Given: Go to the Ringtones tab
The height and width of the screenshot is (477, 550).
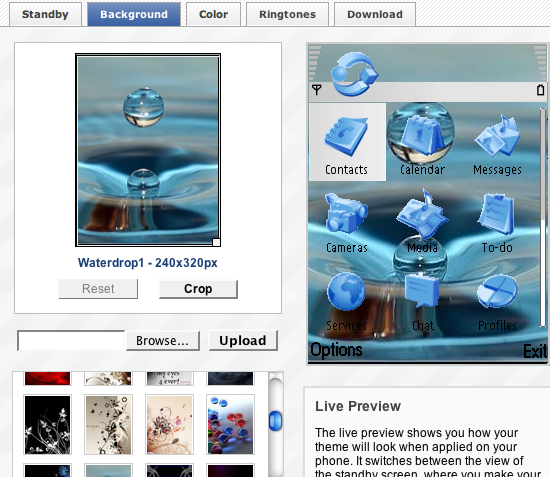Looking at the screenshot, I should (x=287, y=14).
